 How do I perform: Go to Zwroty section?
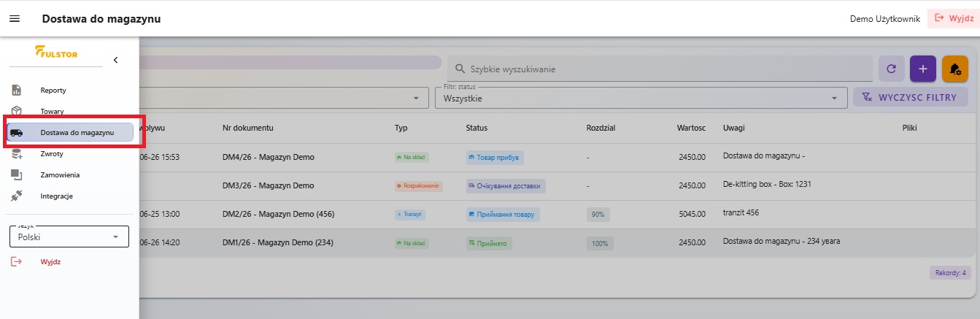52,153
